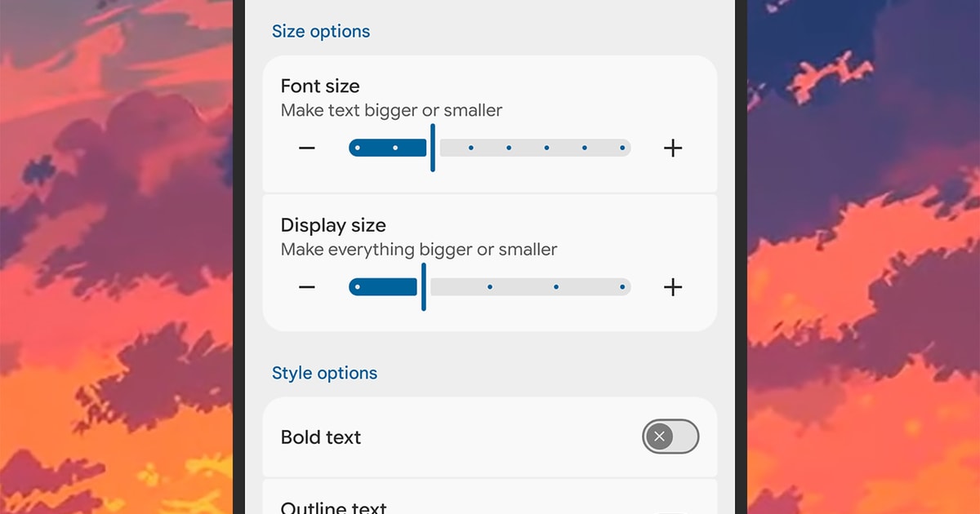
Task: Click the Display size title text
Action: [333, 225]
